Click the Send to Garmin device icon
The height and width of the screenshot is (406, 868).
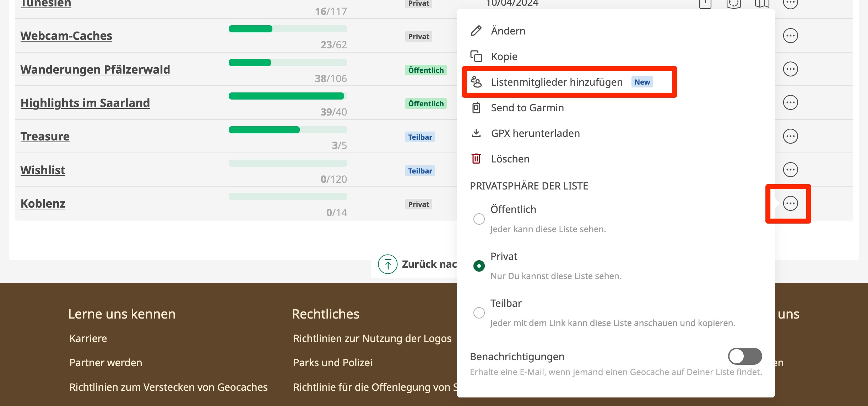coord(476,108)
